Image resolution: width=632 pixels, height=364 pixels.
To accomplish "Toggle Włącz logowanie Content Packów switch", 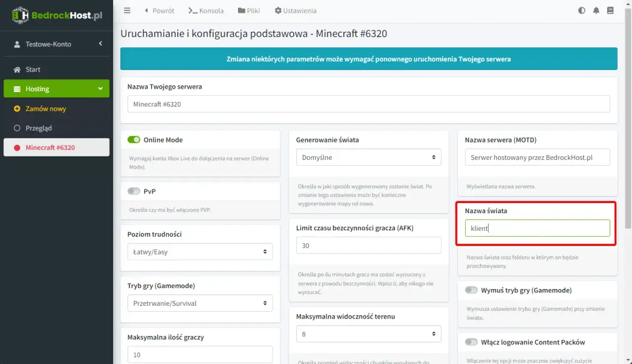I will click(471, 342).
